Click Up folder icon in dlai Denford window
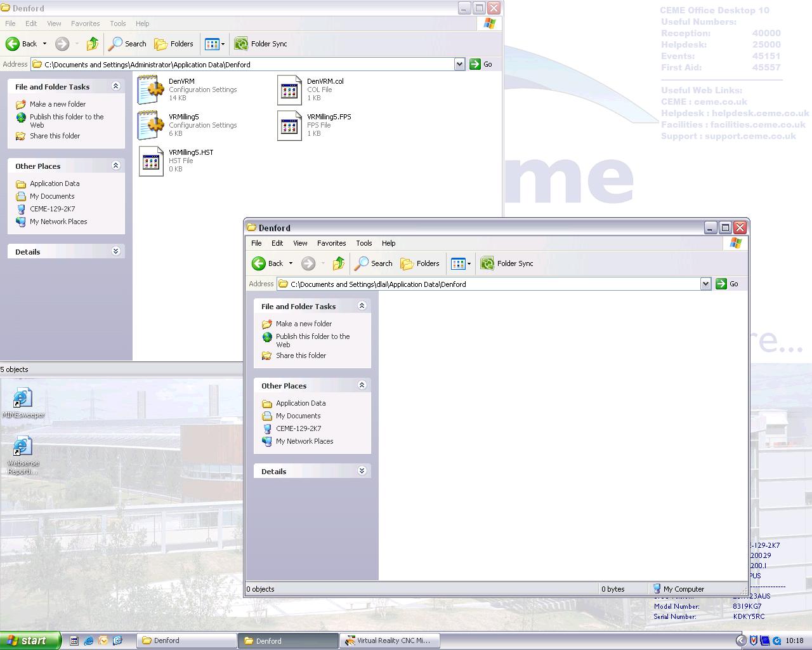 (x=339, y=263)
